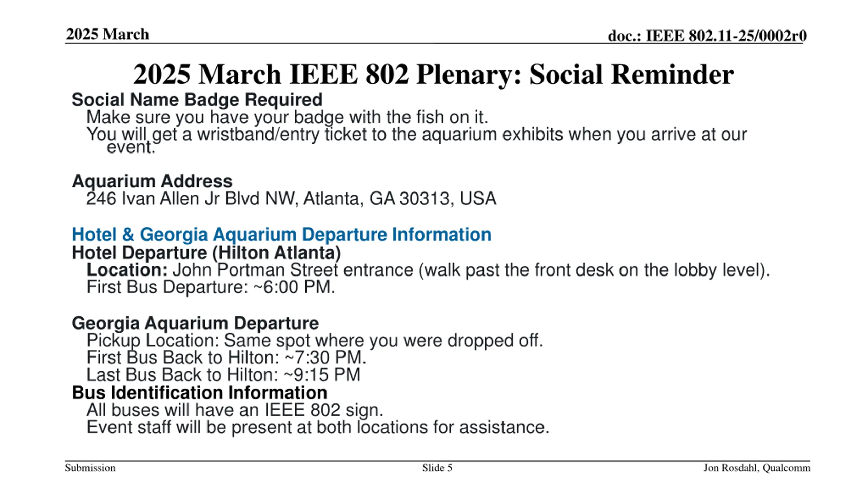Image resolution: width=868 pixels, height=488 pixels.
Task: Click the bold Location: label
Action: coord(127,270)
